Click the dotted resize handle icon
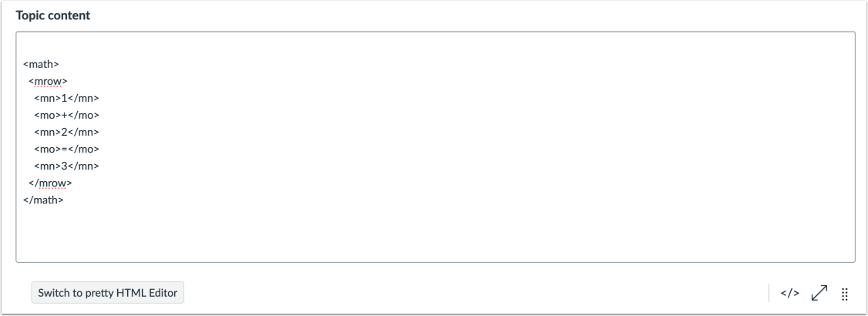The height and width of the screenshot is (316, 868). point(844,293)
